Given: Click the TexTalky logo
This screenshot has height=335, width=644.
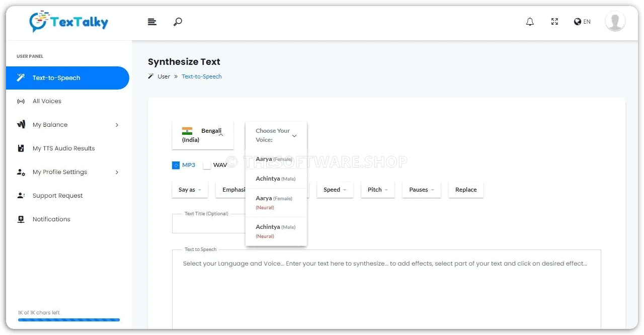Looking at the screenshot, I should [69, 21].
